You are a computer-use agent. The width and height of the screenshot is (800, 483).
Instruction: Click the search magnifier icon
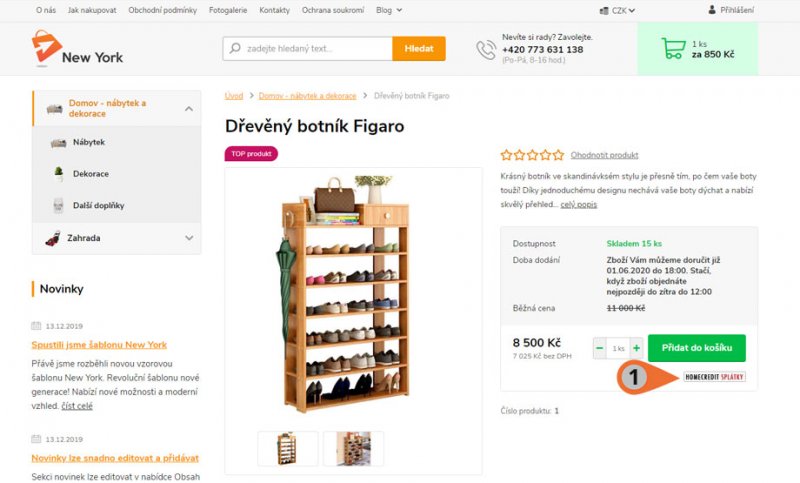coord(235,48)
